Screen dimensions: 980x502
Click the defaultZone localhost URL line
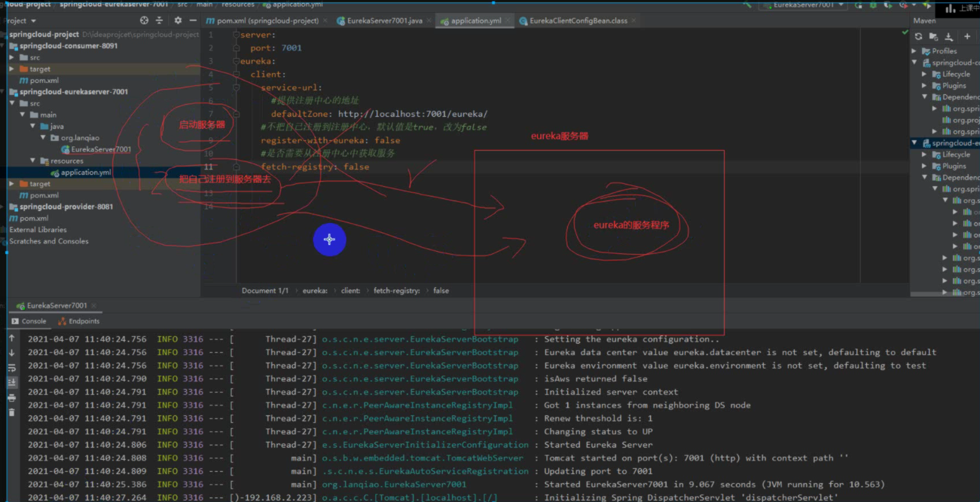pos(379,114)
